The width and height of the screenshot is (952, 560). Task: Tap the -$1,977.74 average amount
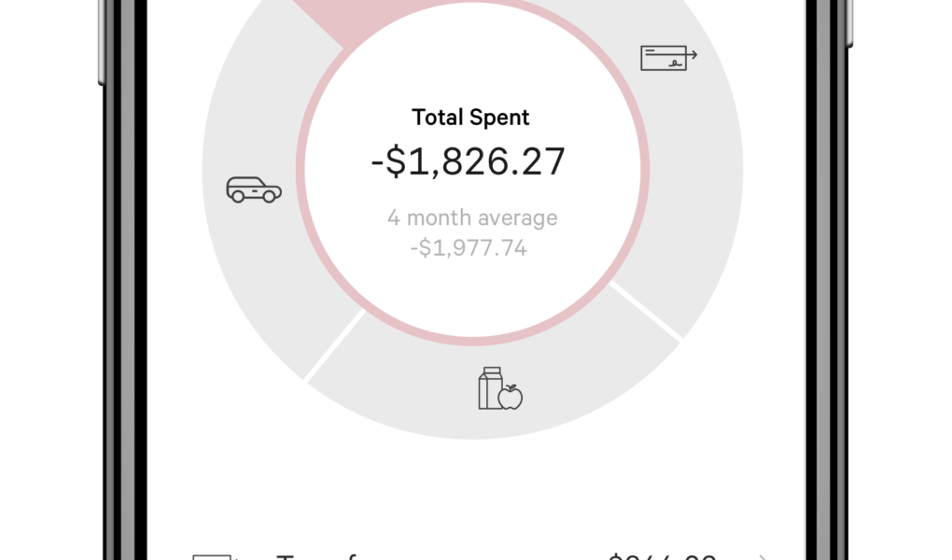click(469, 248)
